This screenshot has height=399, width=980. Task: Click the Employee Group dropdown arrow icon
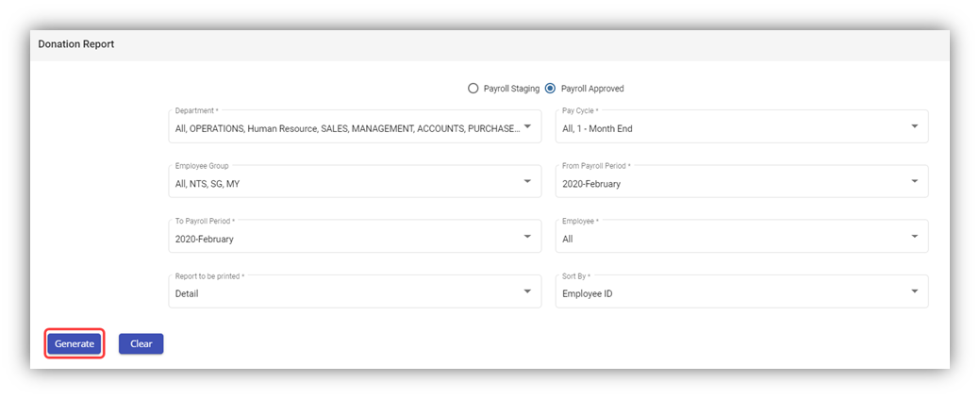[x=527, y=181]
